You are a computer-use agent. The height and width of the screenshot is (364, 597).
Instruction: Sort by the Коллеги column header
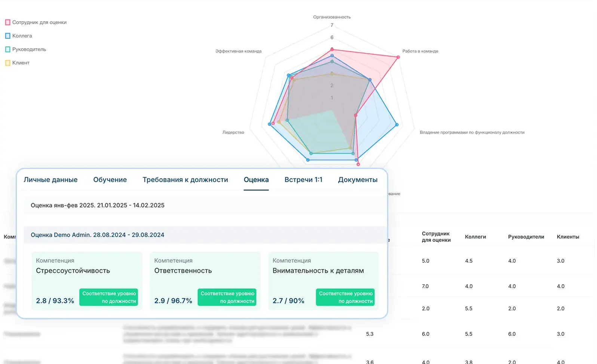point(475,237)
